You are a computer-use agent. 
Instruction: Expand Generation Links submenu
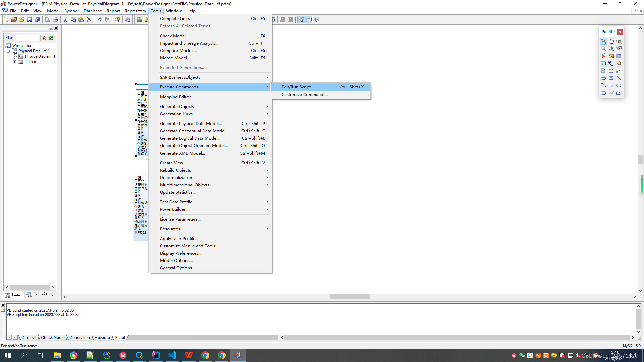[x=210, y=114]
